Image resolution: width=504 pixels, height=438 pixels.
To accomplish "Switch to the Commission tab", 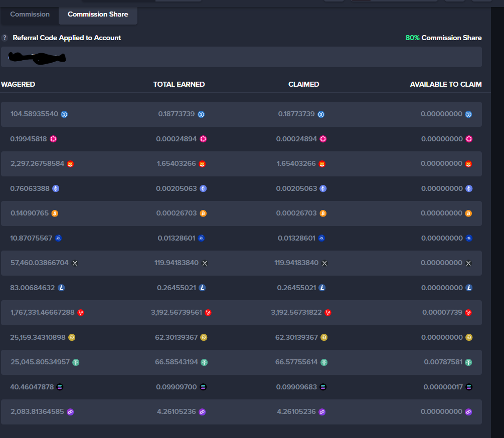I will click(30, 14).
